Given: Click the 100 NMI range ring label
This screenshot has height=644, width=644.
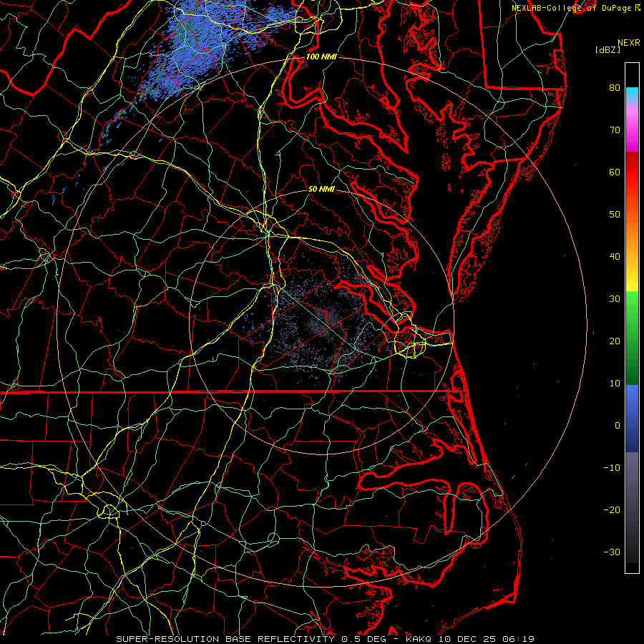Looking at the screenshot, I should pos(321,57).
